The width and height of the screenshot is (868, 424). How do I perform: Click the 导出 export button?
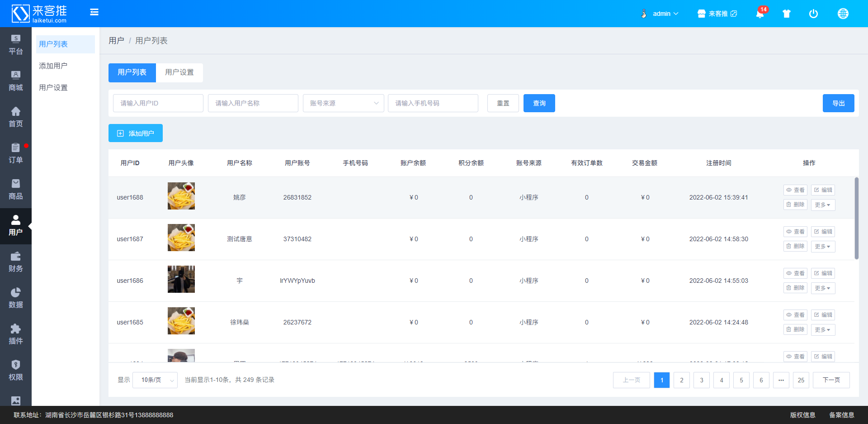click(839, 103)
